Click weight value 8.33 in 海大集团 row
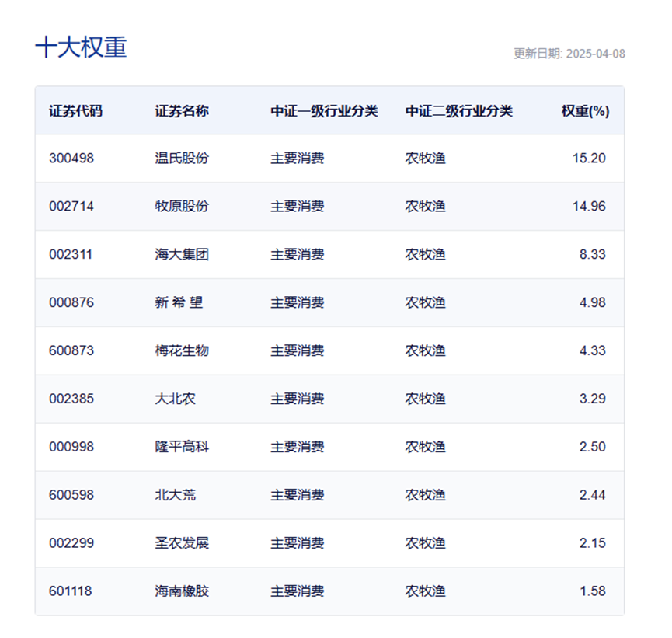 (592, 254)
